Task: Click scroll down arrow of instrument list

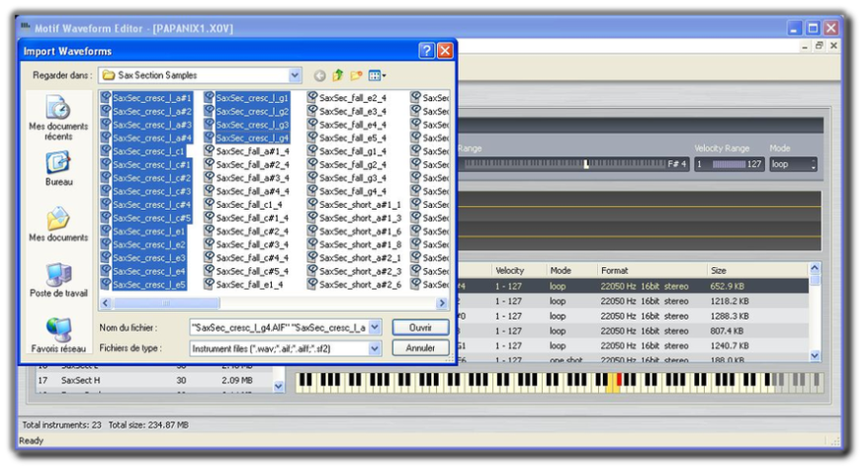Action: click(x=279, y=386)
